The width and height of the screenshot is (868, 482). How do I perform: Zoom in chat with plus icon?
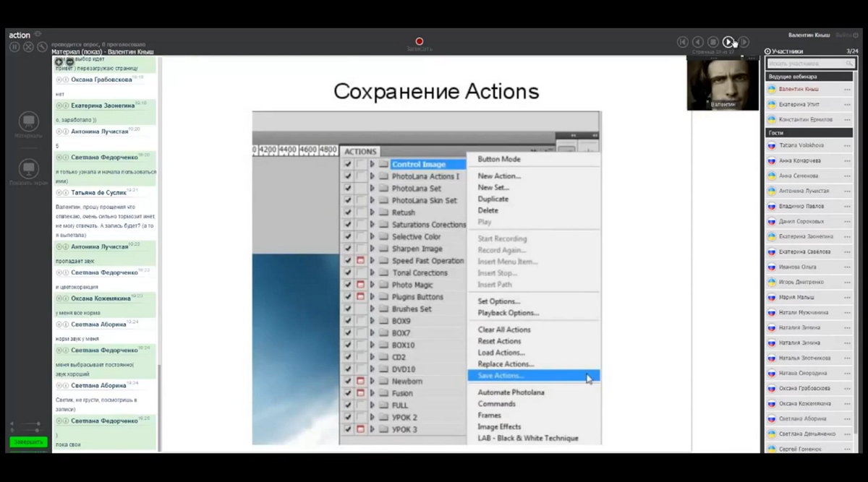(59, 62)
